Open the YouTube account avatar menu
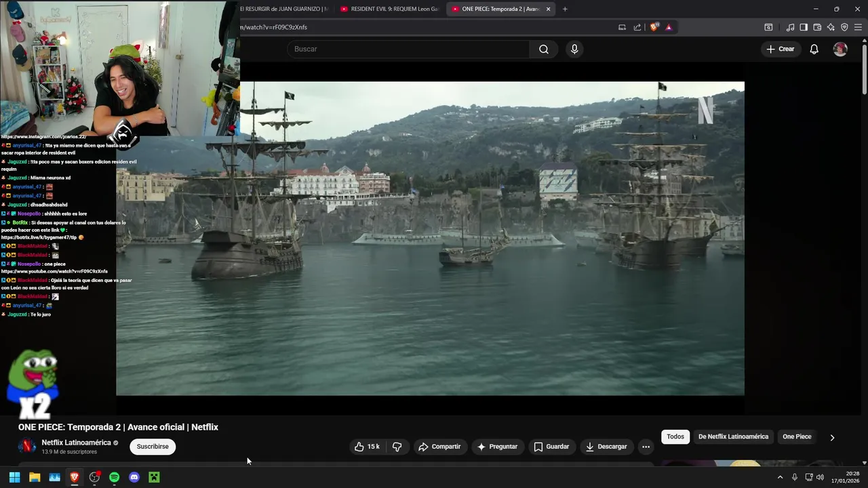The width and height of the screenshot is (868, 488). tap(840, 49)
